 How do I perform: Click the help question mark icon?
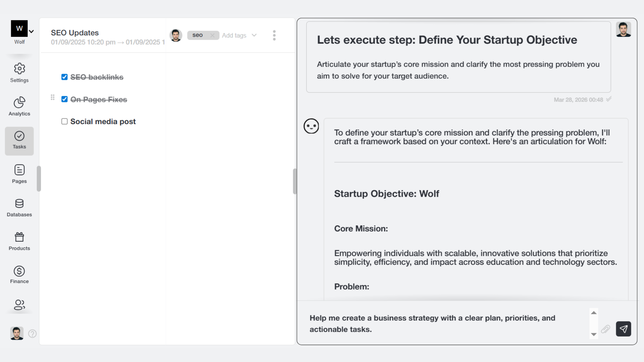tap(33, 334)
